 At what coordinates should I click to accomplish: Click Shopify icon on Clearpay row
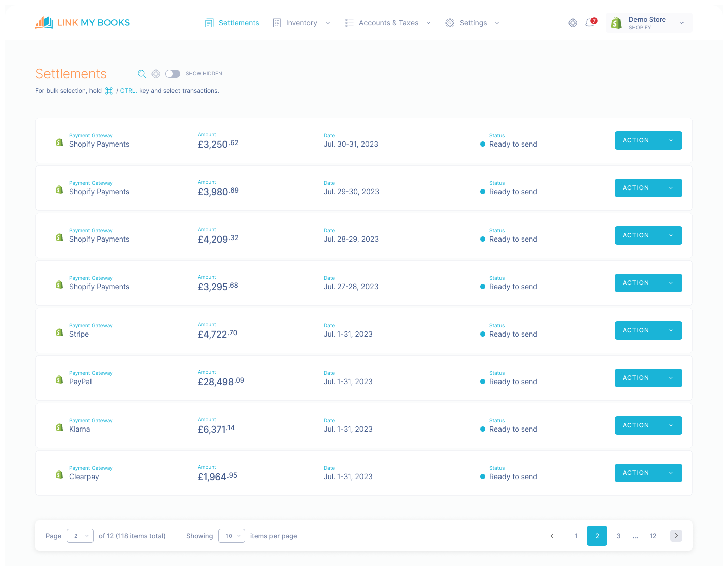59,474
